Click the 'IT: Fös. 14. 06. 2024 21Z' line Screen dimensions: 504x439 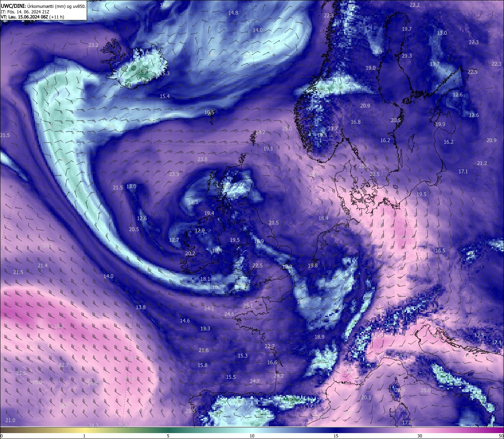pyautogui.click(x=25, y=12)
